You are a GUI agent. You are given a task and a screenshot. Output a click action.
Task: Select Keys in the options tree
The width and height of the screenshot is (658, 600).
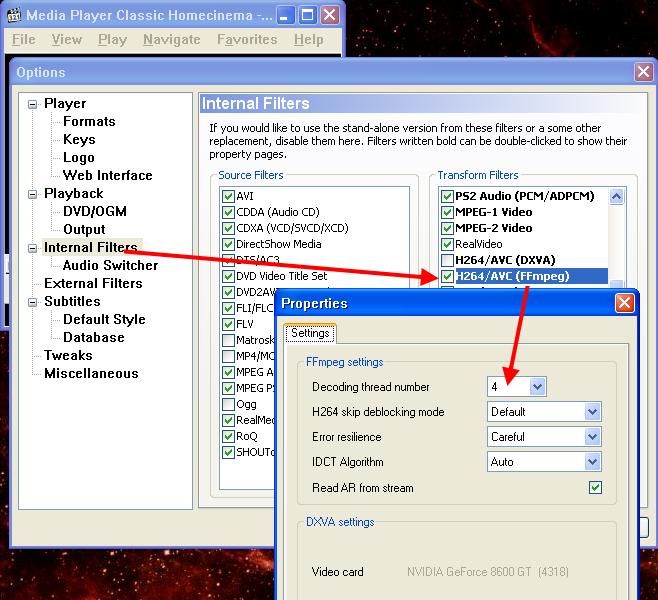79,139
